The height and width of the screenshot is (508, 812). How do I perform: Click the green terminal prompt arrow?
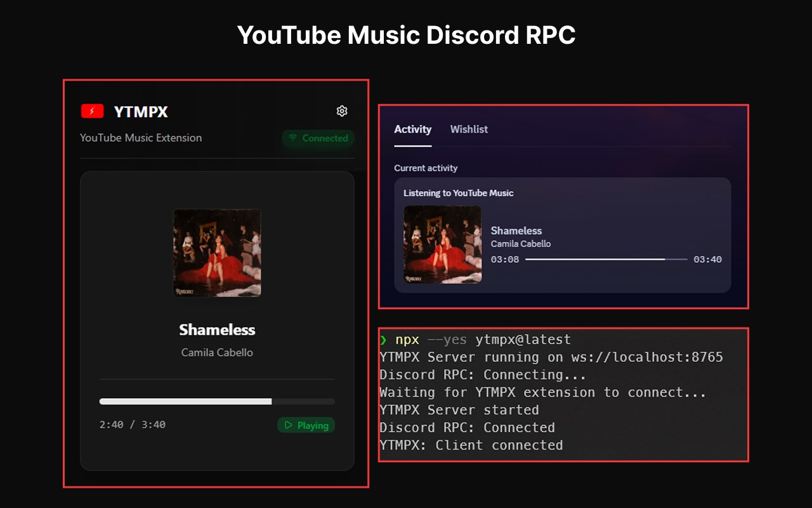tap(383, 340)
